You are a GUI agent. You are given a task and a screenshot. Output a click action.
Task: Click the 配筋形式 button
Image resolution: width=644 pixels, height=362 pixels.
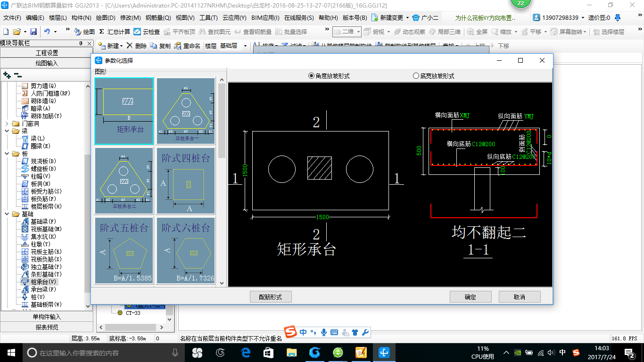[271, 297]
